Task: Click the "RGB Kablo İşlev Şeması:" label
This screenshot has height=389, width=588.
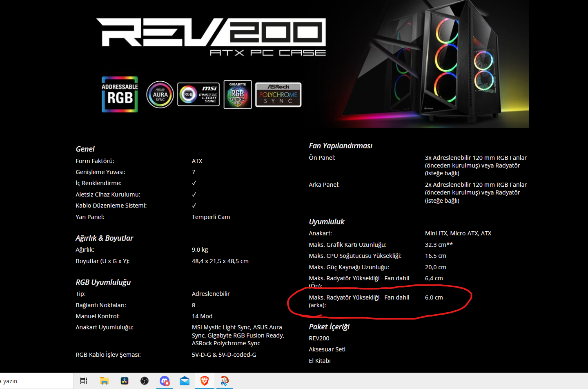Action: [108, 355]
